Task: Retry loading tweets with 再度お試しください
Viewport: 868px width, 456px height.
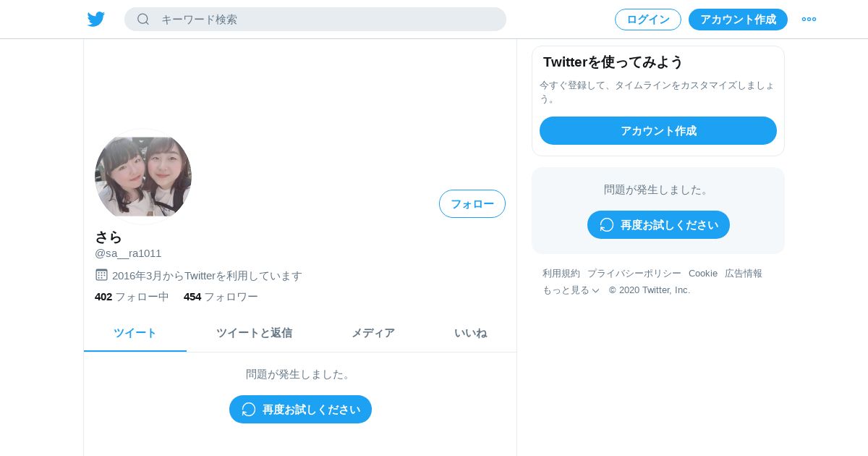Action: pos(300,409)
